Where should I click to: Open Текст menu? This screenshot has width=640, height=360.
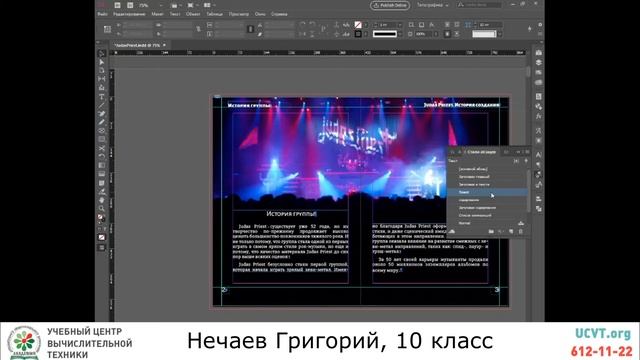175,14
